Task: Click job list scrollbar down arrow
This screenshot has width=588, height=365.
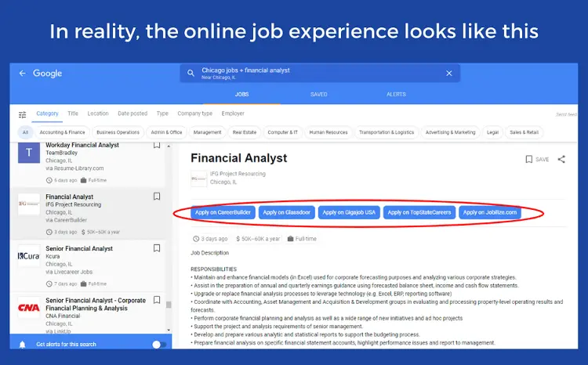Action: (169, 331)
